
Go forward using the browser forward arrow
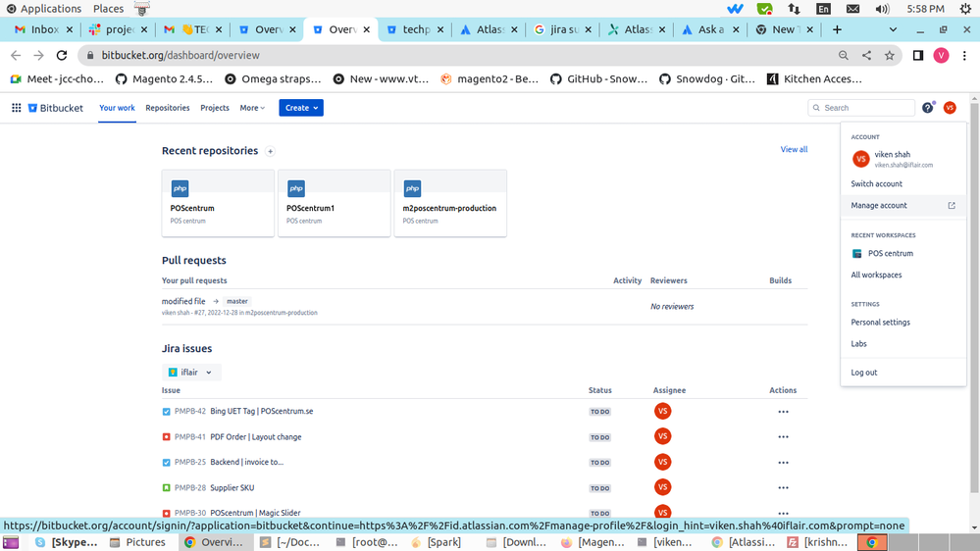tap(39, 55)
